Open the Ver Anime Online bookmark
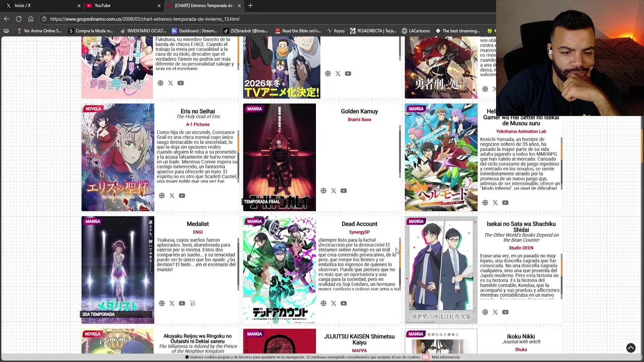 tap(39, 31)
